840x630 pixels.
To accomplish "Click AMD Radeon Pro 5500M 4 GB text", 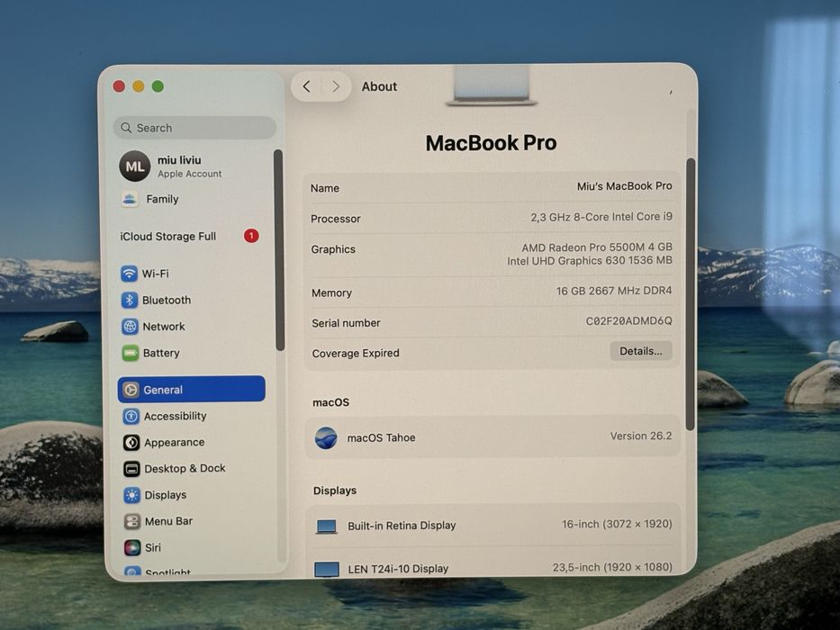I will [x=597, y=247].
